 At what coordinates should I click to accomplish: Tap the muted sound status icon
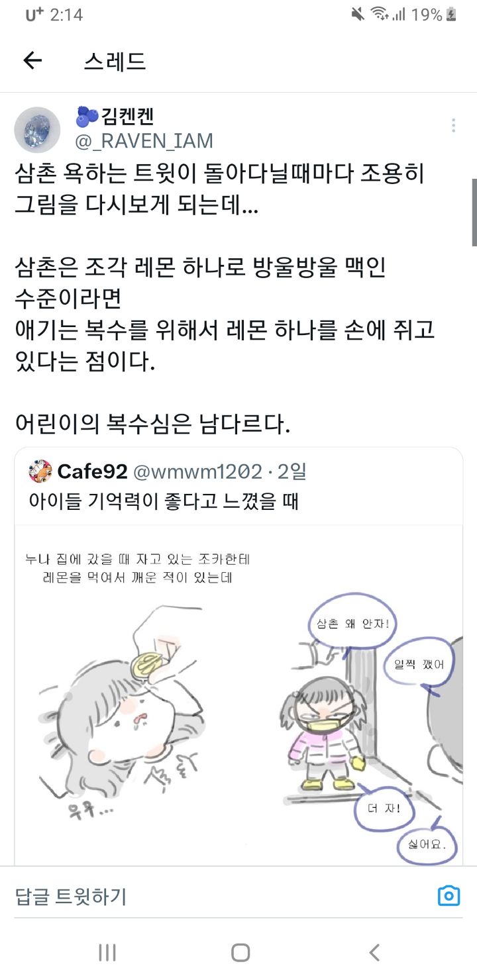pos(358,15)
